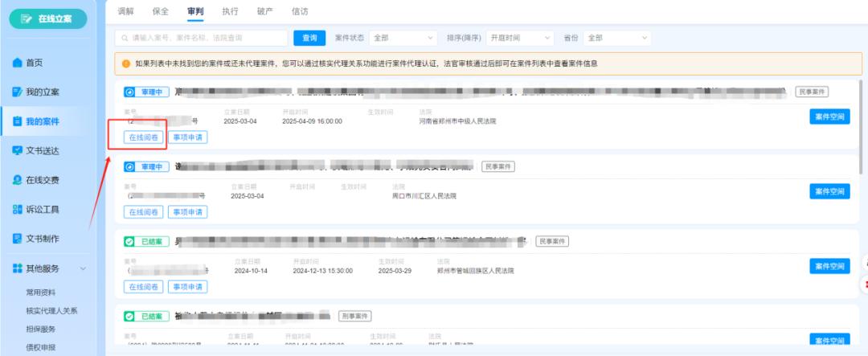The width and height of the screenshot is (868, 356).
Task: Click the 文书制作 document icon
Action: pos(18,239)
